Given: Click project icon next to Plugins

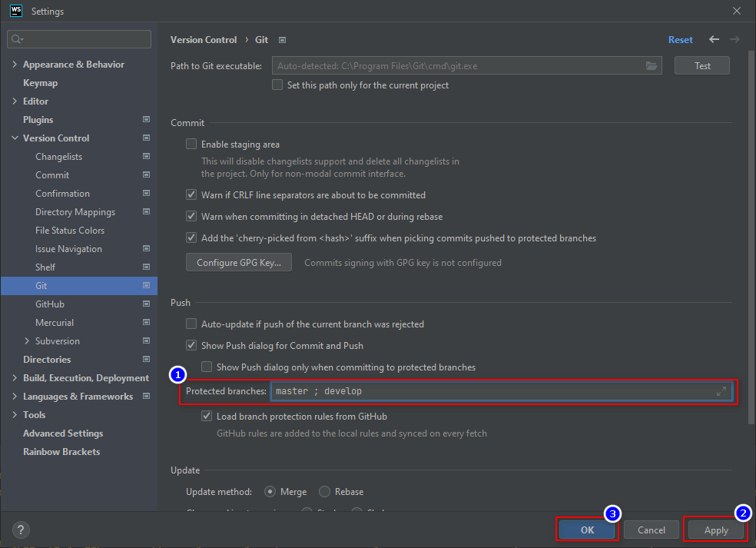Looking at the screenshot, I should (x=147, y=119).
